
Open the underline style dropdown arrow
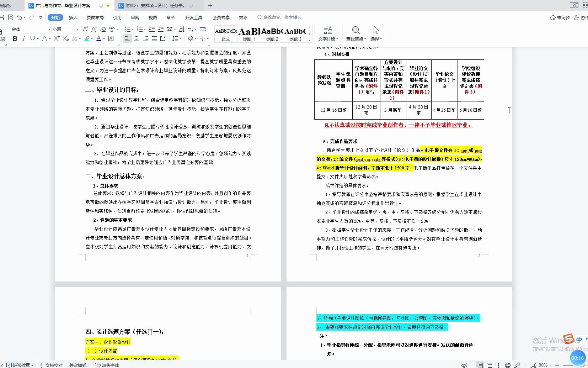38,38
